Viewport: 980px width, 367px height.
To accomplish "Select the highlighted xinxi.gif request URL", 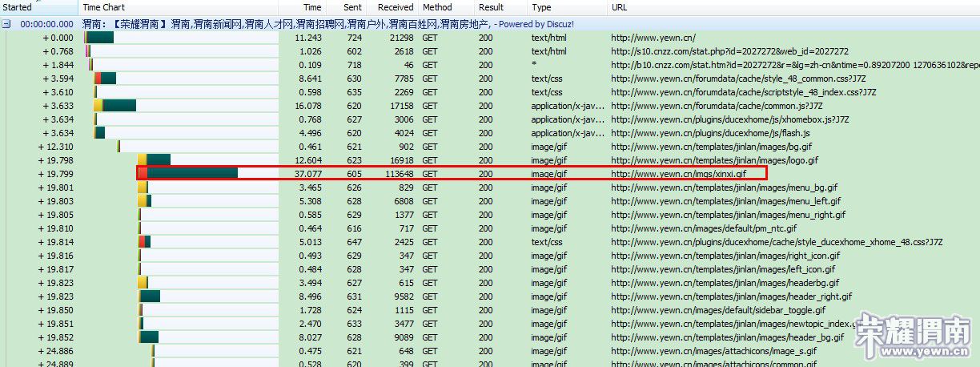I will tap(678, 174).
